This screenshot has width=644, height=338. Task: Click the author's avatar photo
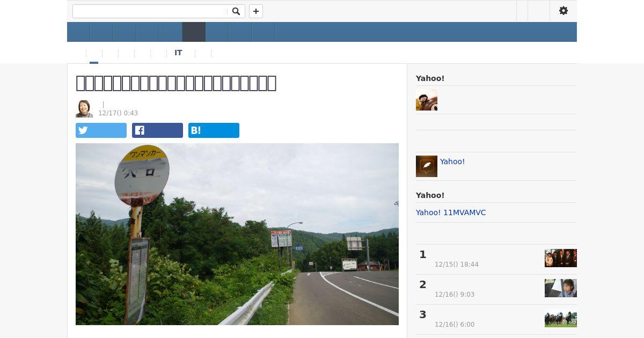tap(84, 109)
